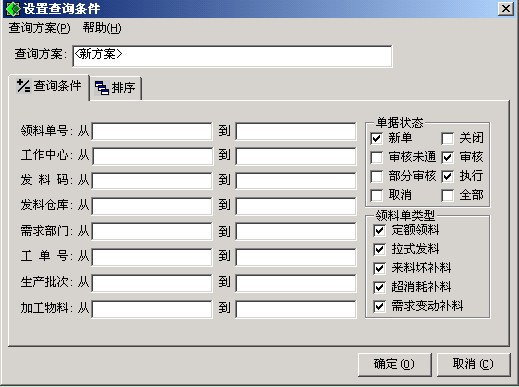Click the 取消(C) button
This screenshot has height=387, width=519.
473,364
